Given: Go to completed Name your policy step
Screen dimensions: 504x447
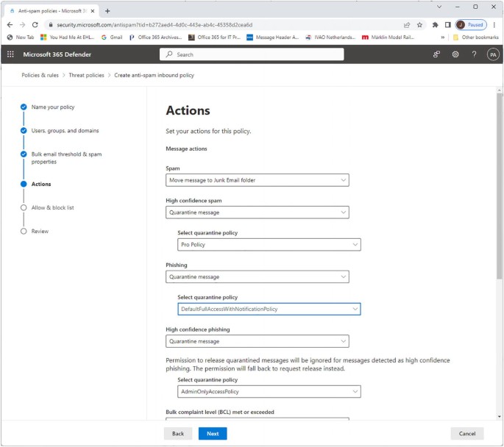Looking at the screenshot, I should click(x=24, y=107).
